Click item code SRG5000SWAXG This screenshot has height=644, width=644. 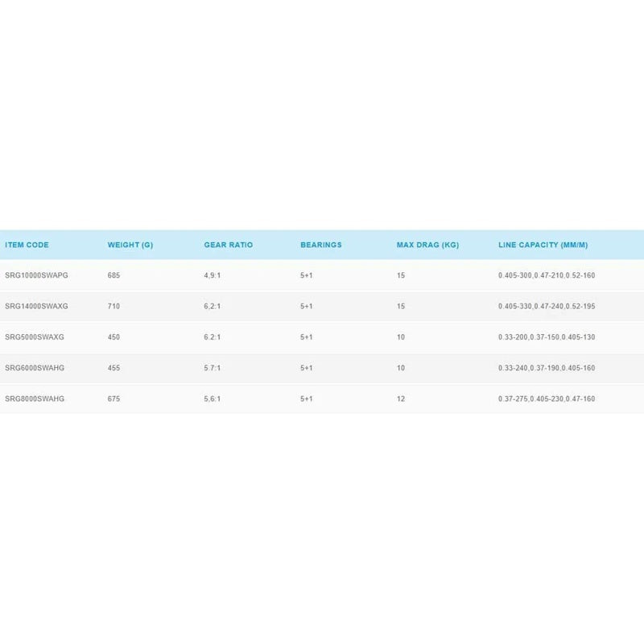pyautogui.click(x=35, y=336)
